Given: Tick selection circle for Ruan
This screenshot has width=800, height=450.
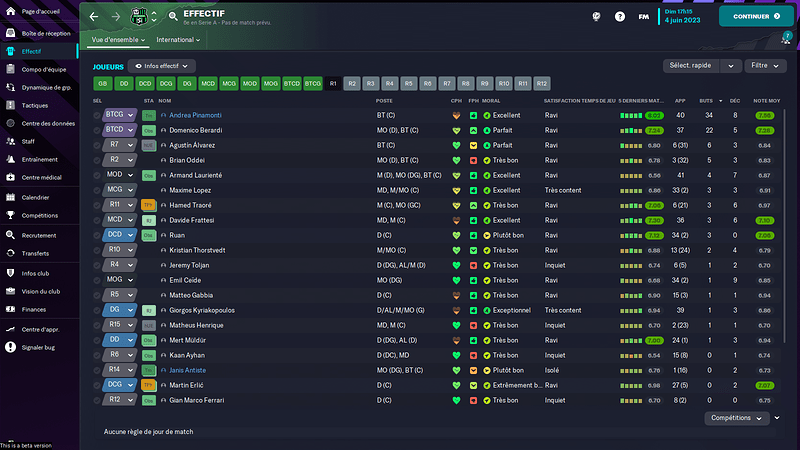Looking at the screenshot, I should coord(98,235).
